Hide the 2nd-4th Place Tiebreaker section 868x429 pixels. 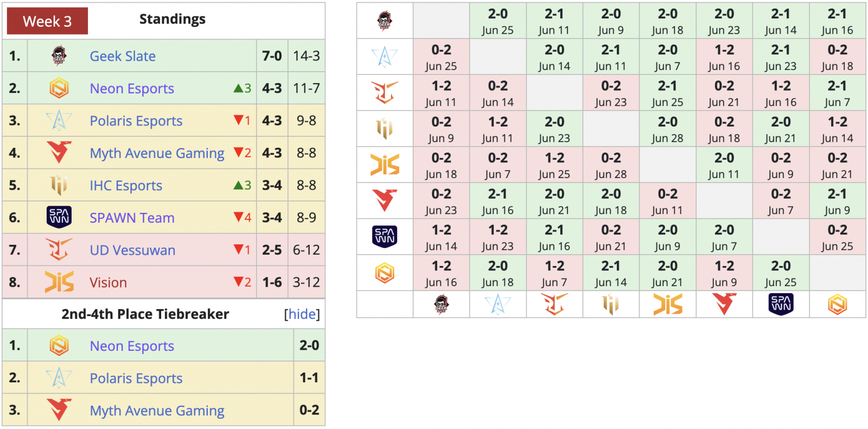tap(302, 314)
